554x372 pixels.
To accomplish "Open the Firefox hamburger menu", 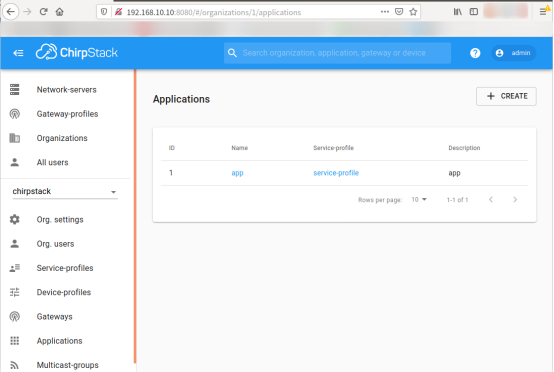I will click(x=543, y=12).
